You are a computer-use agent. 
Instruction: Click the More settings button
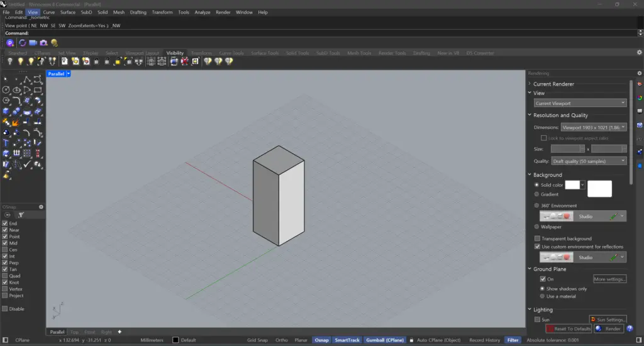609,279
